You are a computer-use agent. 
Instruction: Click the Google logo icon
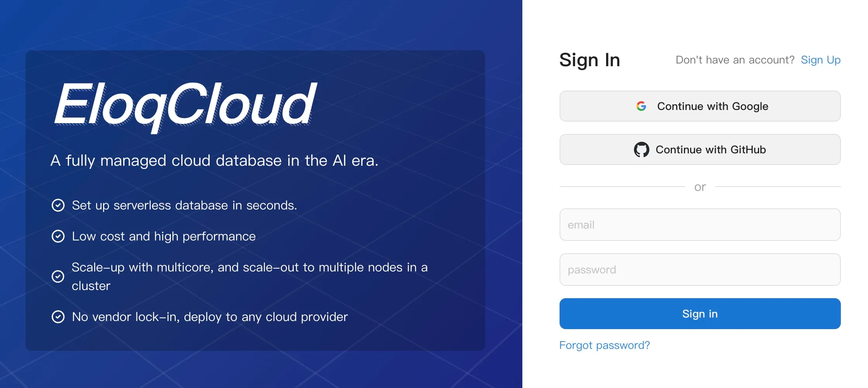[x=641, y=106]
